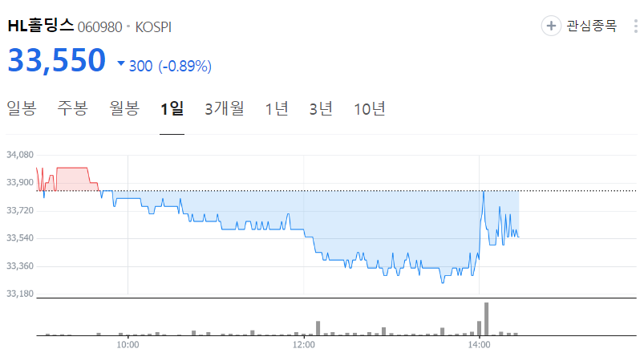Click the plus icon beside 관심종목
Image resolution: width=644 pixels, height=357 pixels.
(551, 26)
